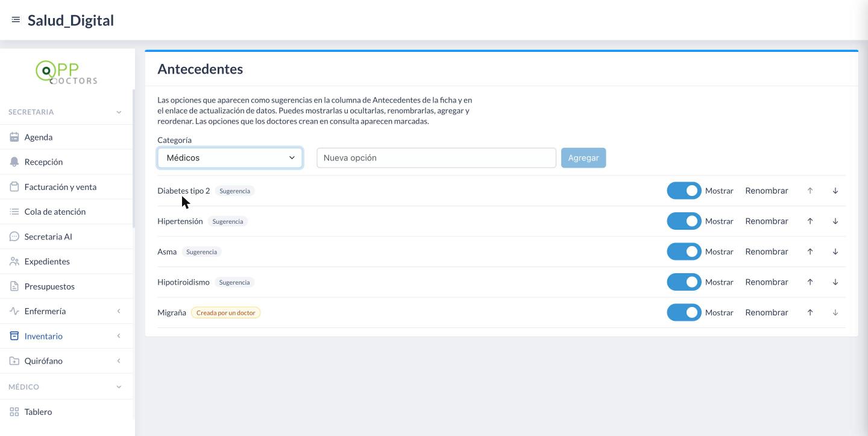The width and height of the screenshot is (868, 436).
Task: Click the Expedientes people icon
Action: (14, 261)
